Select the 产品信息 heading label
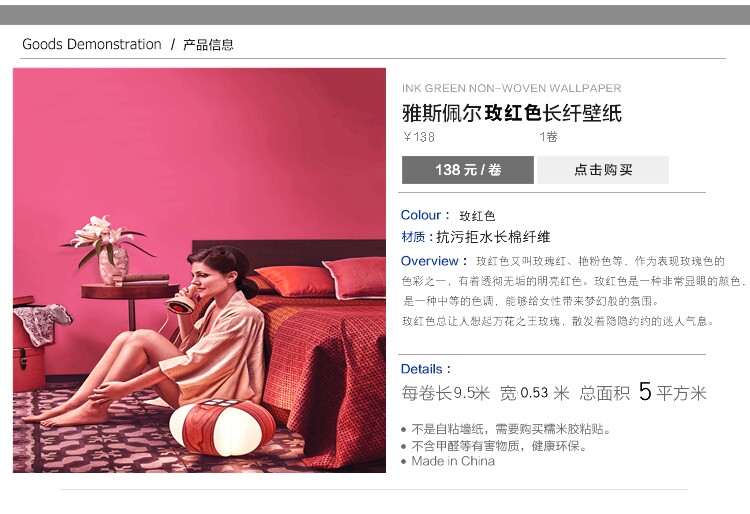750x514 pixels. click(208, 45)
